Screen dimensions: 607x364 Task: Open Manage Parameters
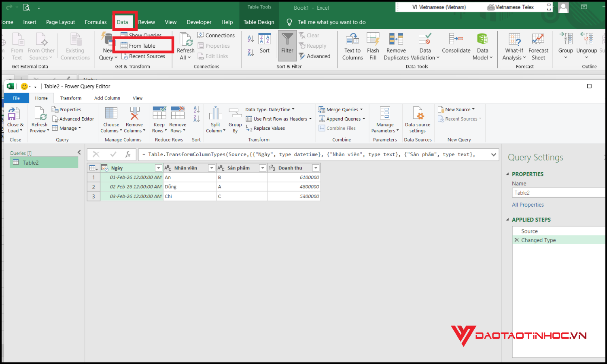click(x=384, y=119)
